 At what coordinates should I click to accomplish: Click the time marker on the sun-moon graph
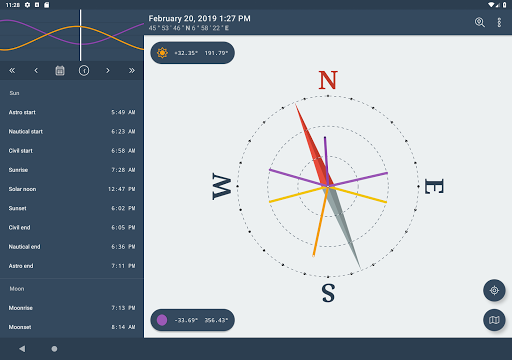[80, 35]
